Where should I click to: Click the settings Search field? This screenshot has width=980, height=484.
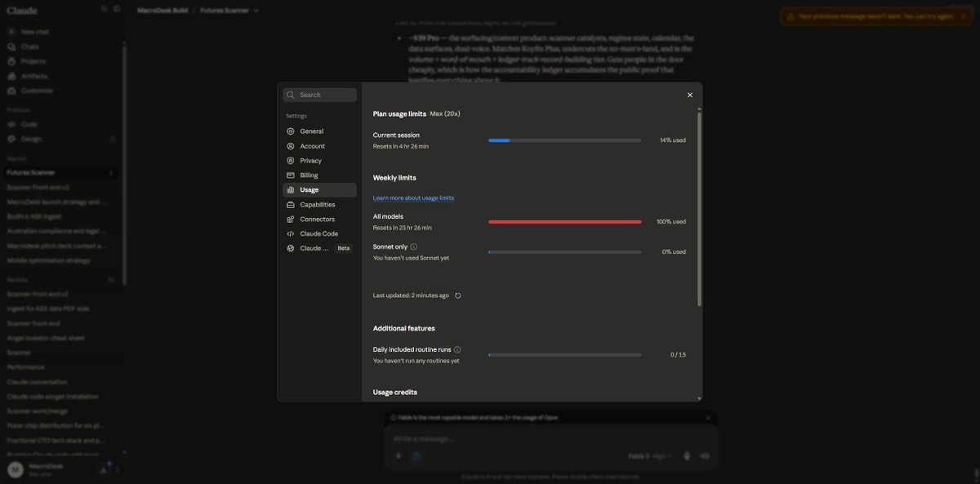point(319,95)
